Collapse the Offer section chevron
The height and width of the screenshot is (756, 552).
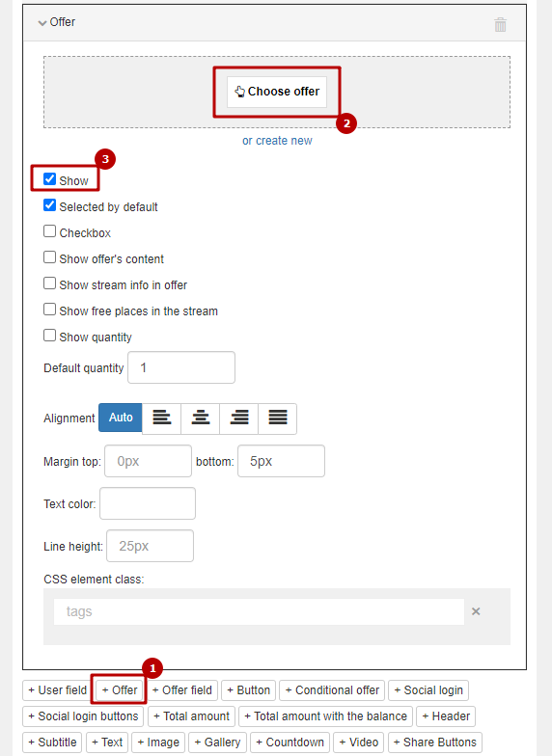click(x=42, y=23)
